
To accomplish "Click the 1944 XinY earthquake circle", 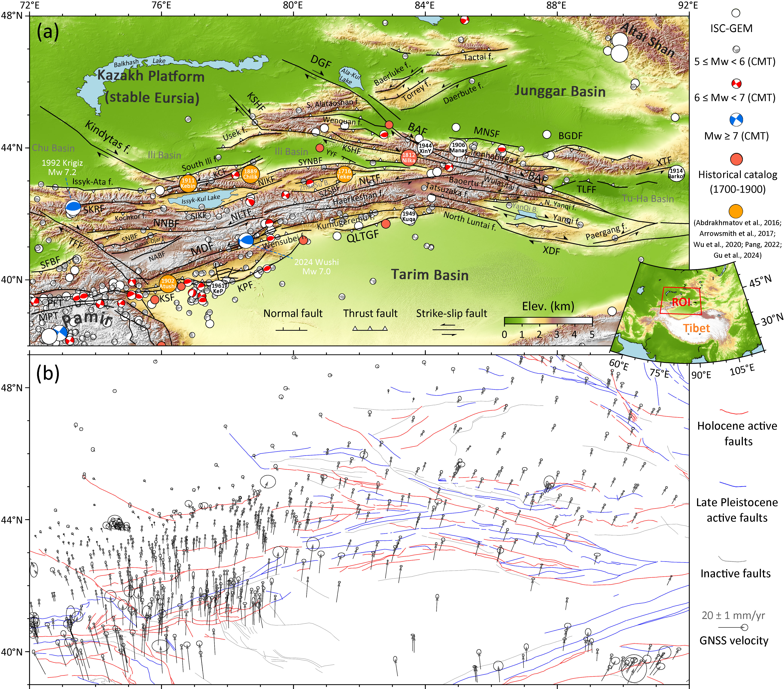I will click(425, 148).
